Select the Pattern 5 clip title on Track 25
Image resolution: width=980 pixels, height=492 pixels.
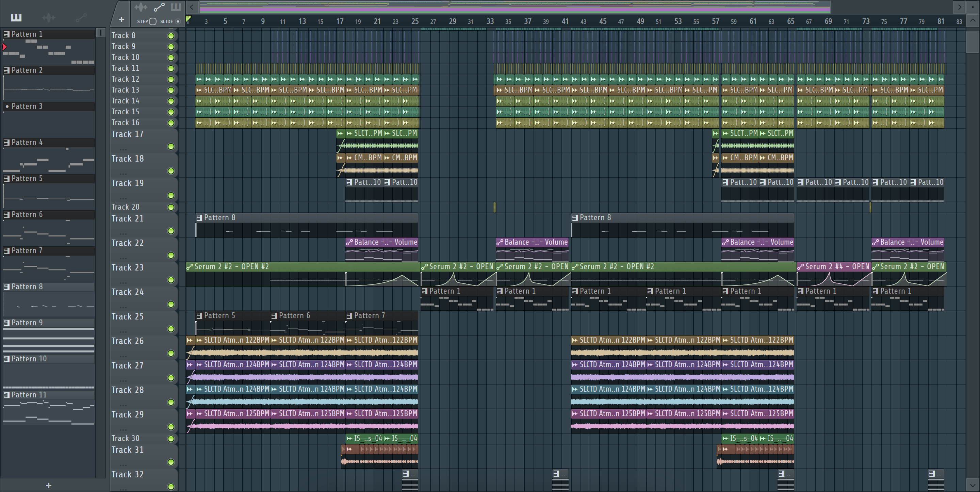(219, 316)
